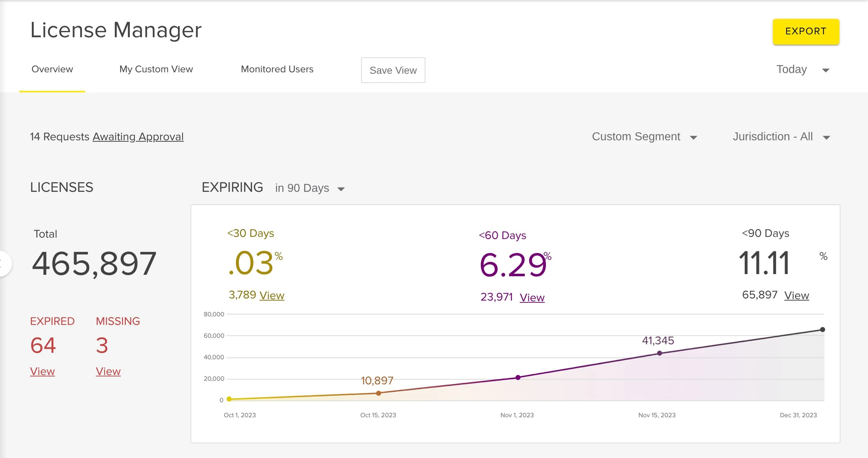Screen dimensions: 868x458
Task: View the 23,971 licenses under 60 days
Action: pos(532,297)
